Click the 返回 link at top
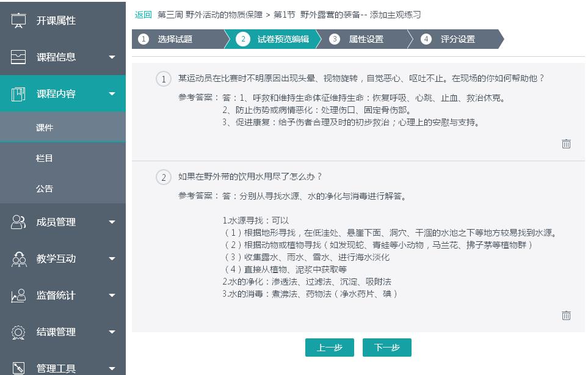 pos(143,15)
